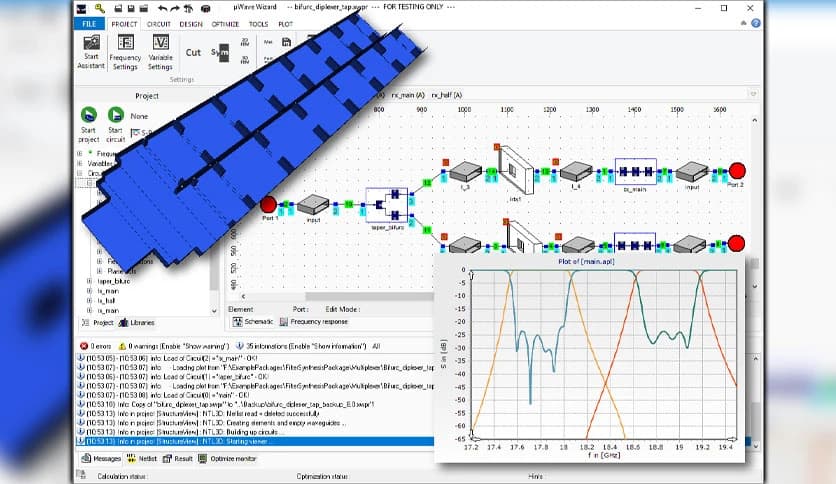This screenshot has height=484, width=836.
Task: Click the floppy disk icon in the ribbon
Action: point(286,42)
